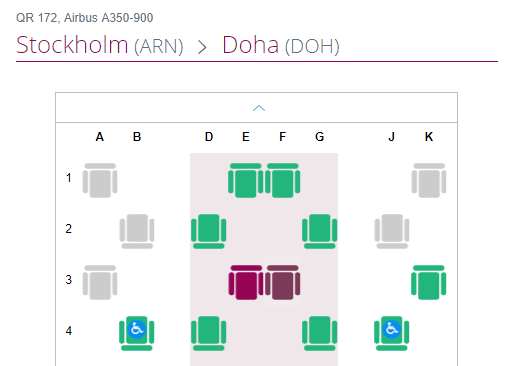Choose green seat 4D
Viewport: 512px width, 366px height.
[209, 333]
